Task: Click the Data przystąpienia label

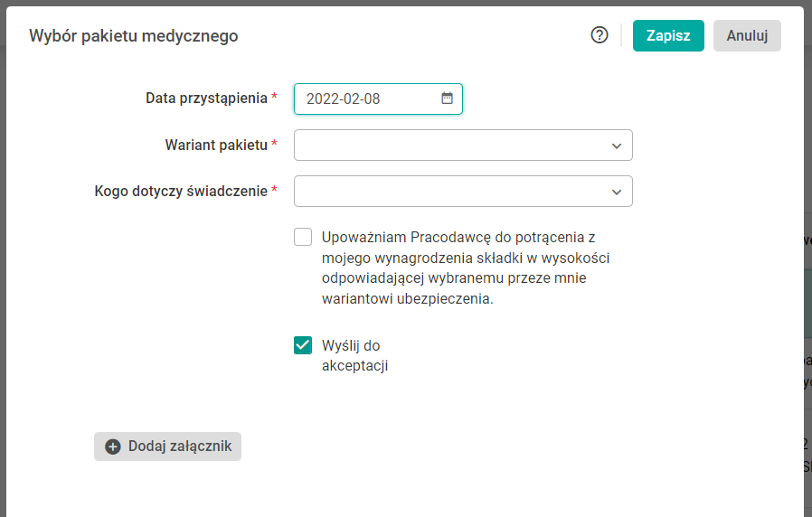Action: pos(206,99)
